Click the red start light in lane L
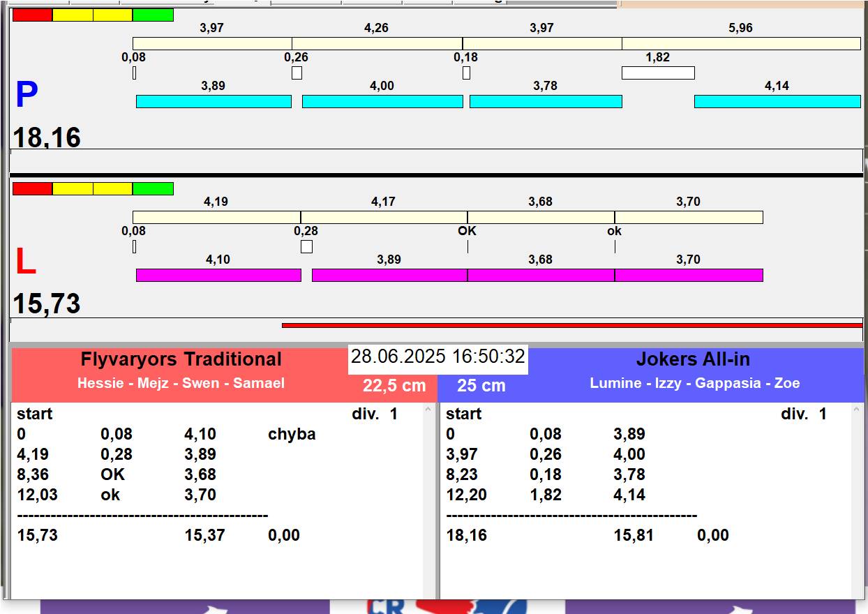 (32, 188)
